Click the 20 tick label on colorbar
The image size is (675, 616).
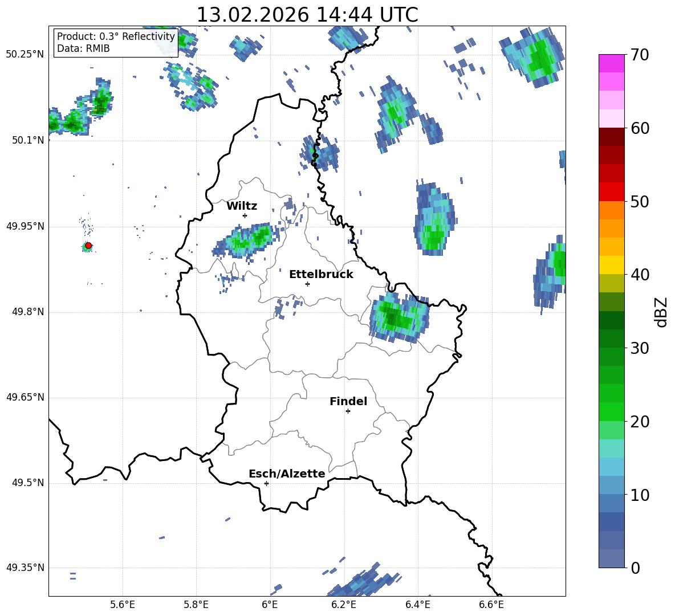[640, 421]
